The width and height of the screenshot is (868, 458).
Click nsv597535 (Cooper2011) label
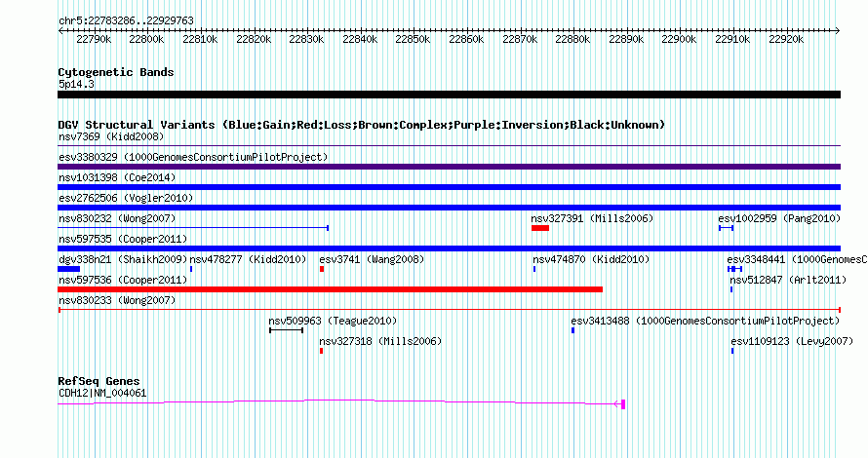(123, 239)
